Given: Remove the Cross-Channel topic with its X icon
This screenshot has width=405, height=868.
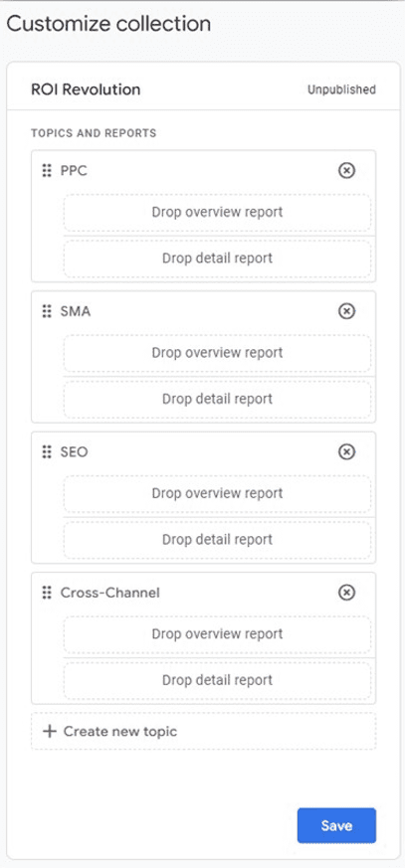Looking at the screenshot, I should [346, 593].
